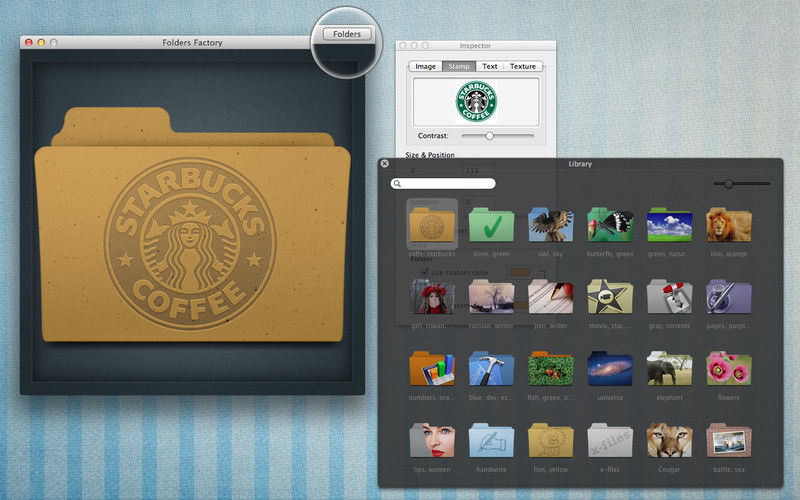Open the Stamp tab in Inspector
Viewport: 800px width, 500px height.
pos(459,66)
